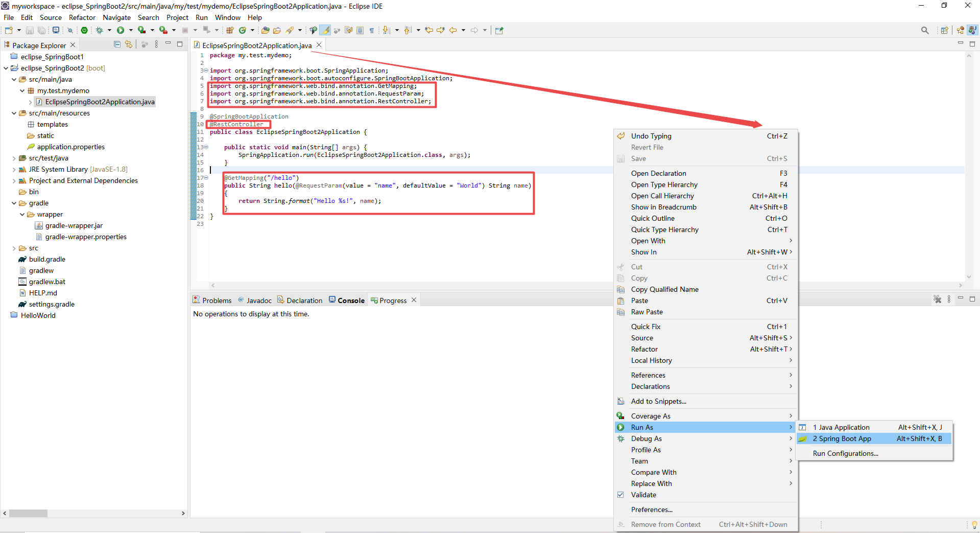Click the tip lightbulb in status bar

coord(974,525)
